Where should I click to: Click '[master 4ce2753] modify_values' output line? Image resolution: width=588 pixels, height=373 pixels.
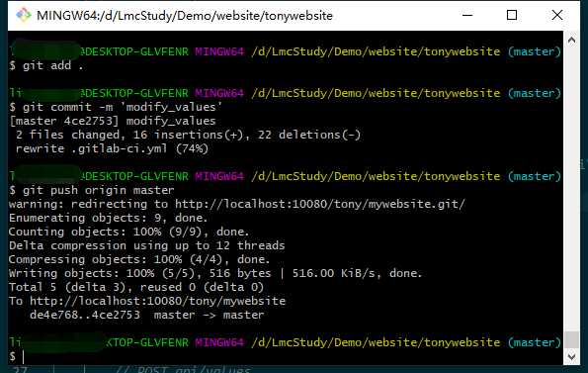pos(113,121)
